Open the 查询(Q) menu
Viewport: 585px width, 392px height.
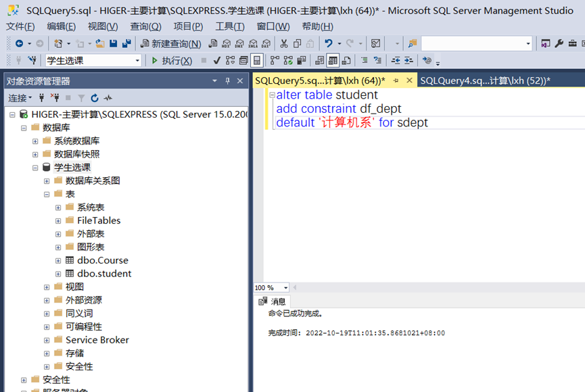(x=145, y=27)
